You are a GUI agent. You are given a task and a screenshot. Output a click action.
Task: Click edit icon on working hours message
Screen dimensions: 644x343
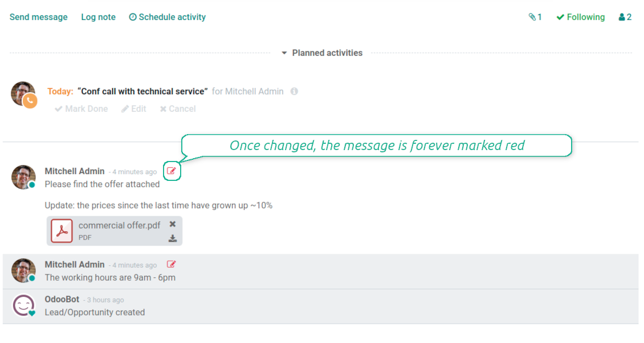[x=172, y=264]
